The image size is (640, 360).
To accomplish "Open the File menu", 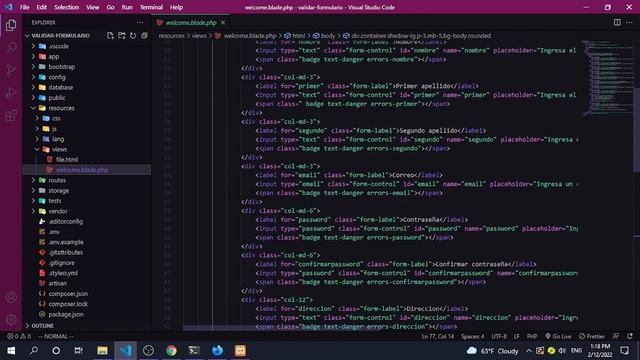I will pyautogui.click(x=24, y=7).
